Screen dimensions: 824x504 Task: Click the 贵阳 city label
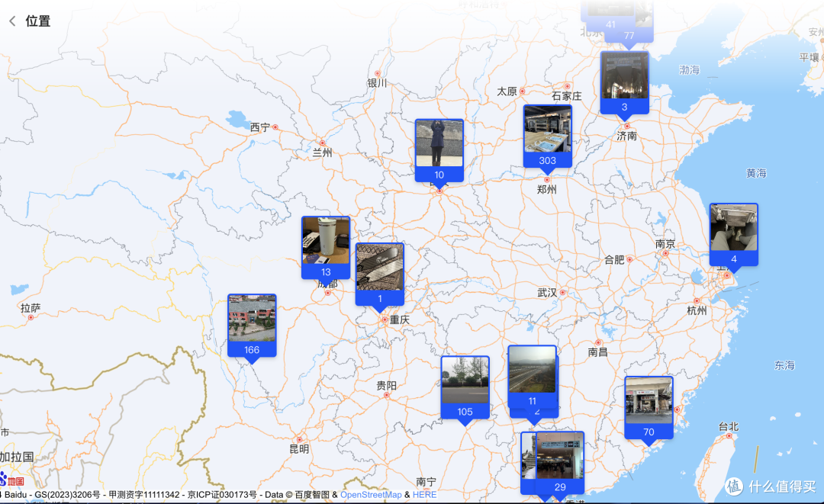coord(386,385)
